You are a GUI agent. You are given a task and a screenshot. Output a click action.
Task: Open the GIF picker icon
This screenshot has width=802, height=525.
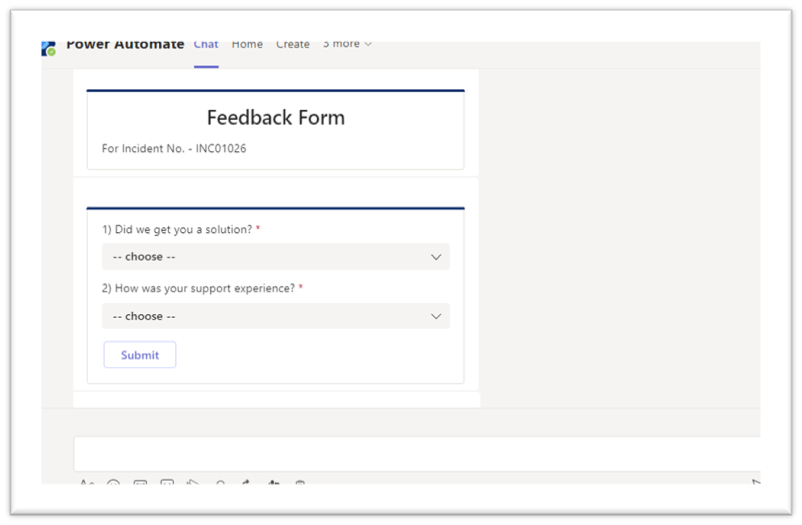click(140, 482)
